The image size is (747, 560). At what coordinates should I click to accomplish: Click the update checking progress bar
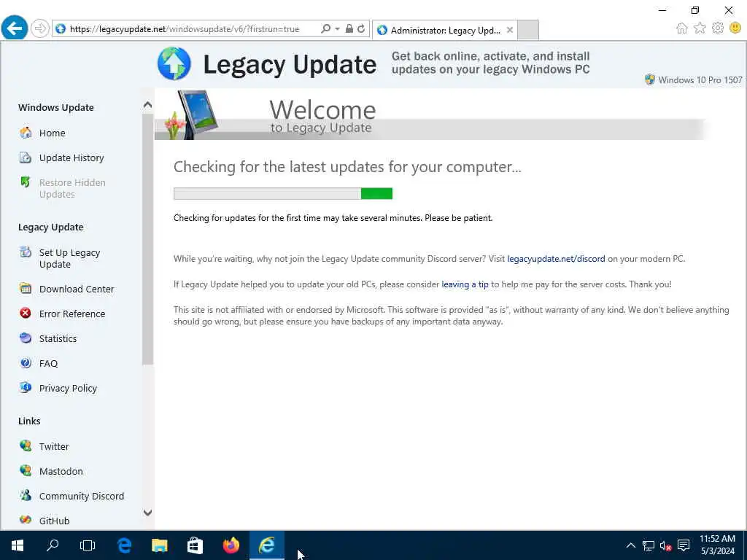pyautogui.click(x=283, y=193)
